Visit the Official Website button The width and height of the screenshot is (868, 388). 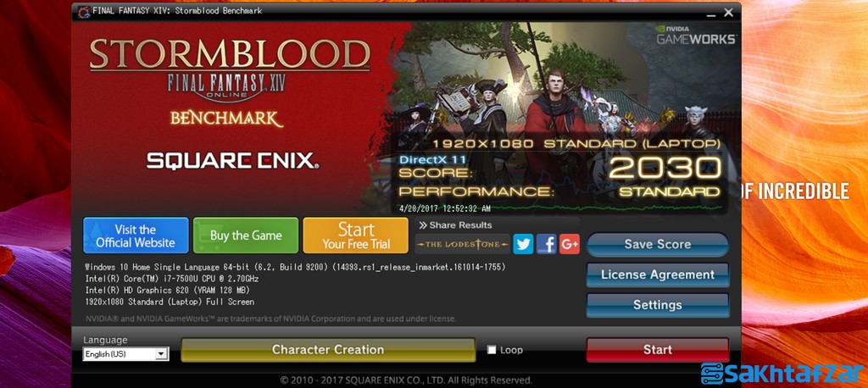pyautogui.click(x=136, y=236)
